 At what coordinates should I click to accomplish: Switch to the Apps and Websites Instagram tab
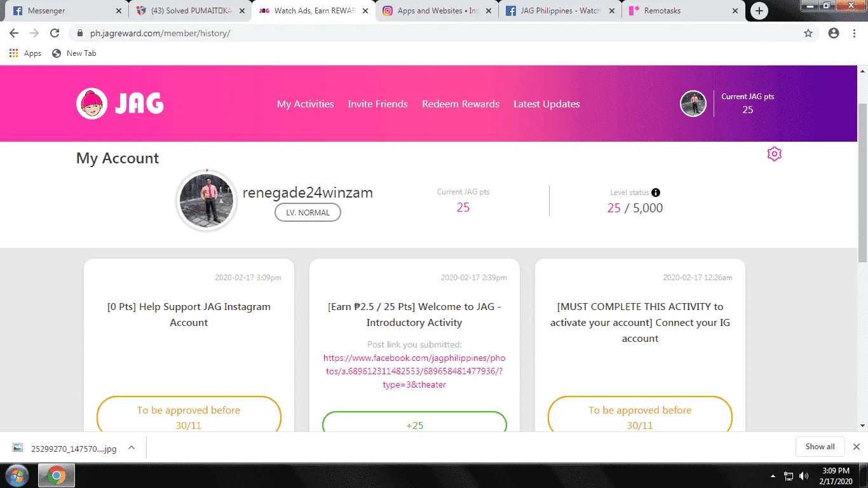click(x=438, y=11)
